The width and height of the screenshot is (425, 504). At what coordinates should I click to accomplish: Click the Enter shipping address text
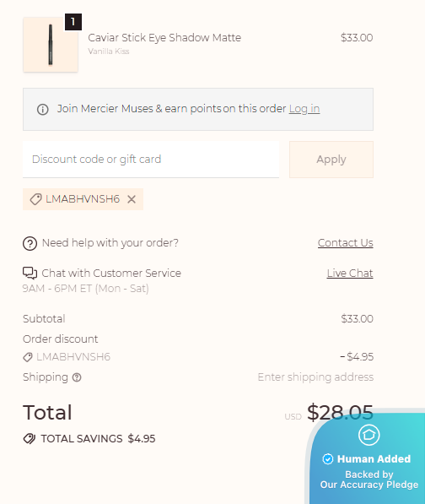315,377
